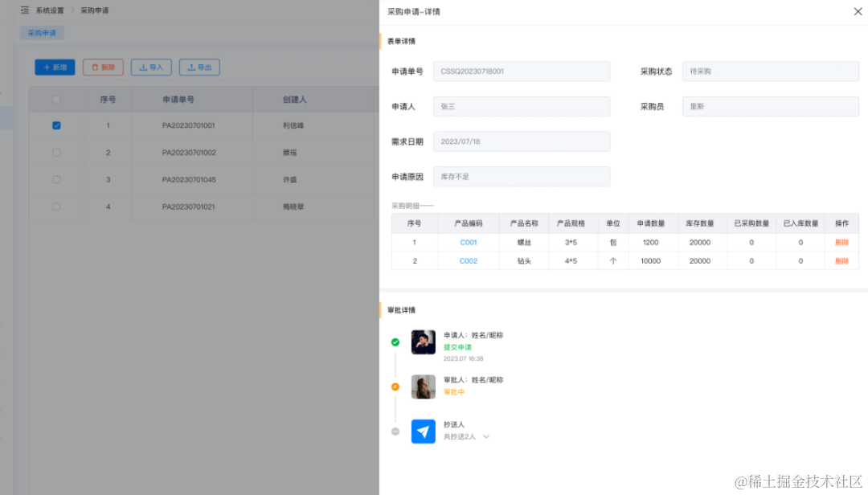
Task: Click the 审批详情 section heading
Action: pyautogui.click(x=401, y=310)
